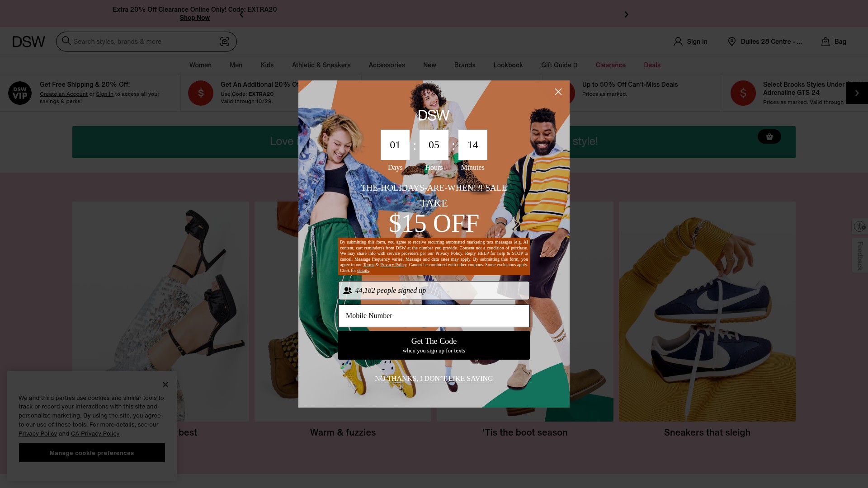Open the New menu
This screenshot has width=868, height=488.
click(429, 65)
